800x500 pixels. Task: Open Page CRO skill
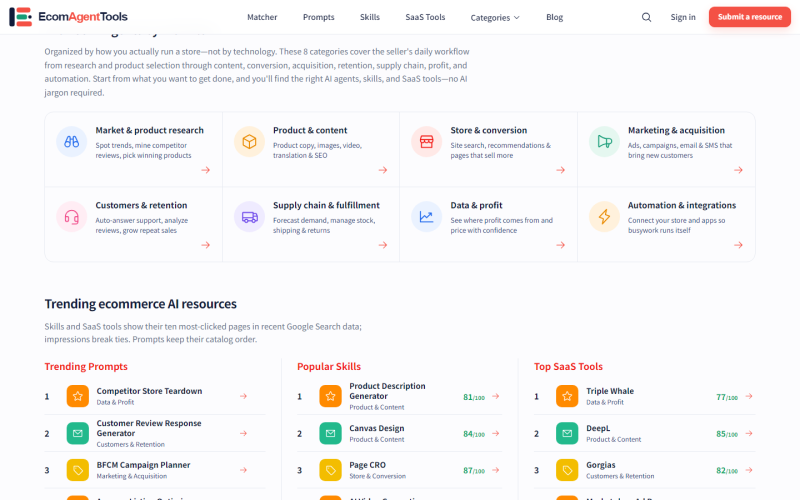(367, 465)
